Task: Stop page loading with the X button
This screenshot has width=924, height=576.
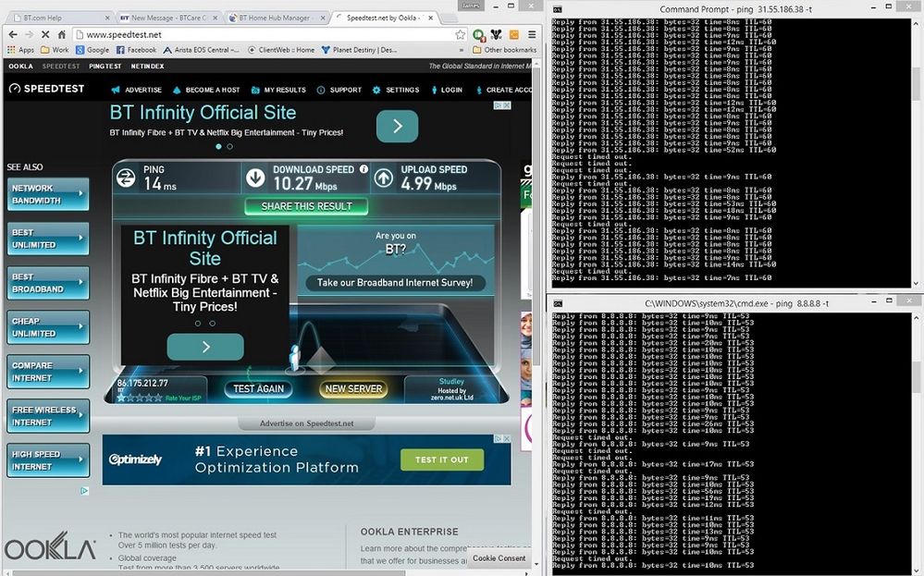Action: 44,35
